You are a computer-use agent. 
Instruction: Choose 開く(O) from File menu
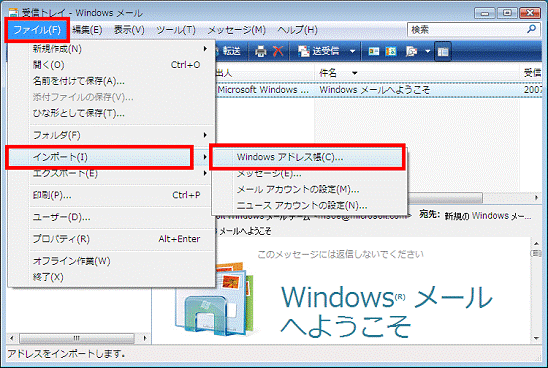click(111, 65)
